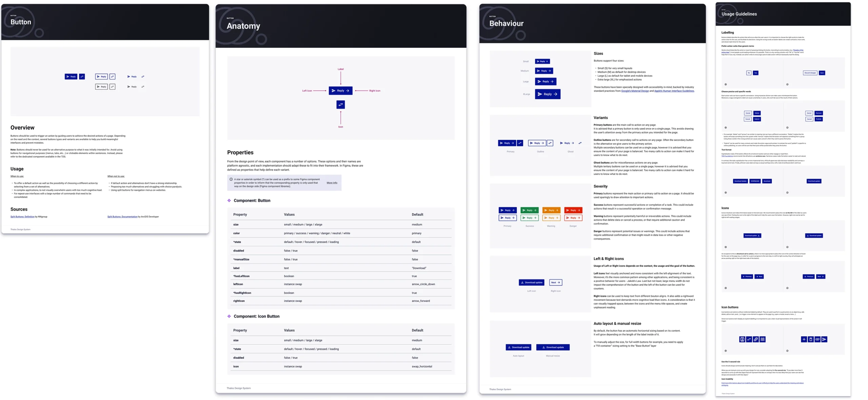The height and width of the screenshot is (400, 868).
Task: Click the outlined orange Warning Reply button
Action: [x=551, y=218]
